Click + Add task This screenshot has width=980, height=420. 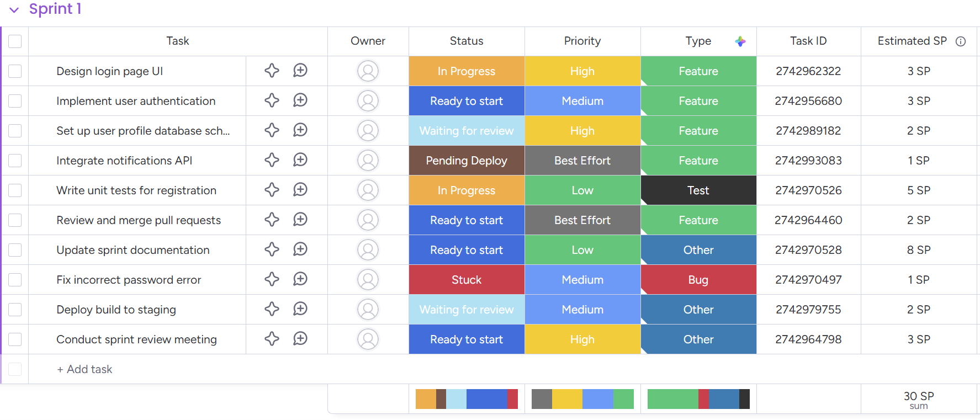(x=84, y=369)
